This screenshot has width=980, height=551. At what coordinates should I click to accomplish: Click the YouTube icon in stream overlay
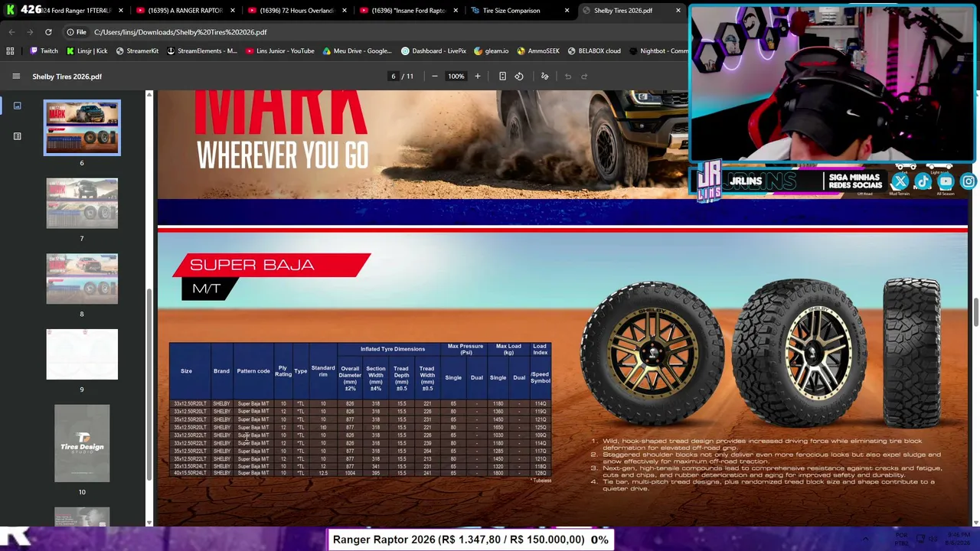(x=946, y=181)
